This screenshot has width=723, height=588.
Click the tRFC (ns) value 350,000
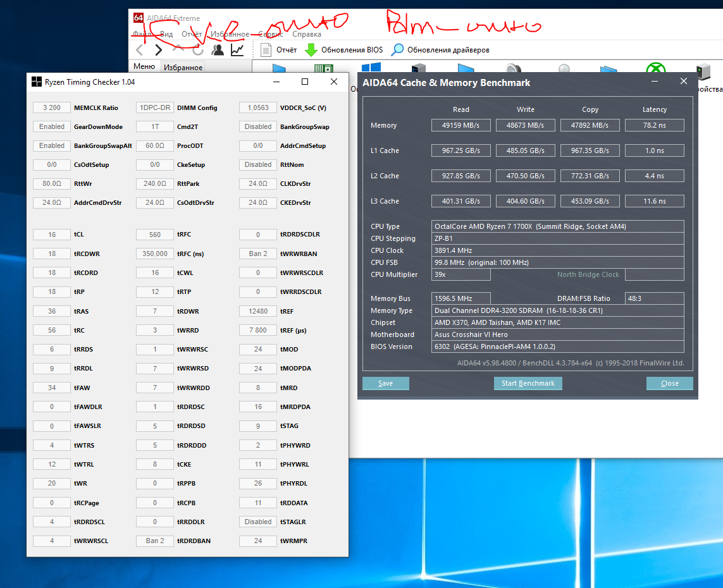[155, 254]
